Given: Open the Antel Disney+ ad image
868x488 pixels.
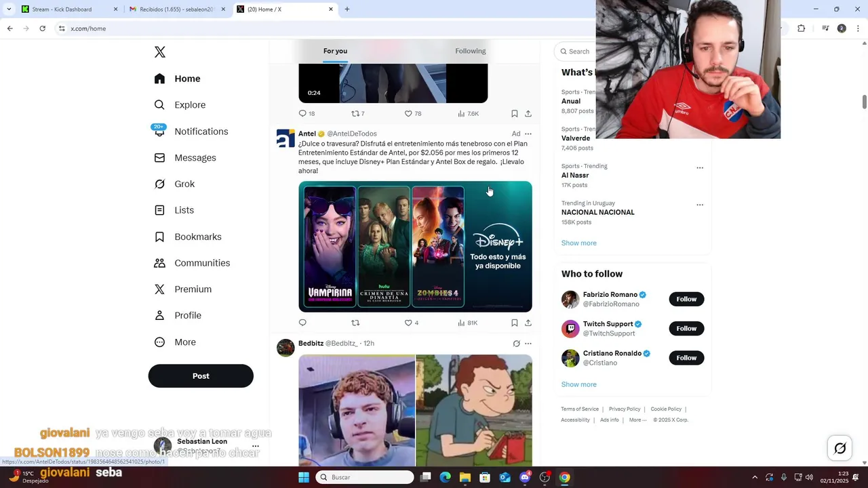Looking at the screenshot, I should pyautogui.click(x=415, y=247).
